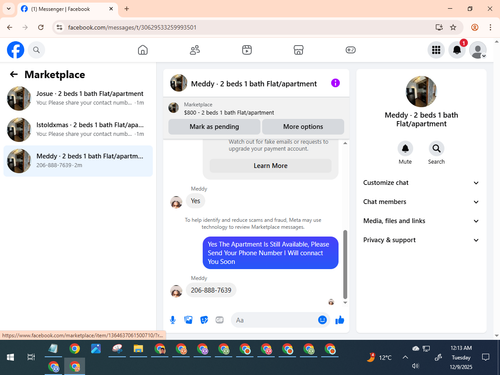Open Istoldxmas apartment conversation
The height and width of the screenshot is (375, 500).
78,130
